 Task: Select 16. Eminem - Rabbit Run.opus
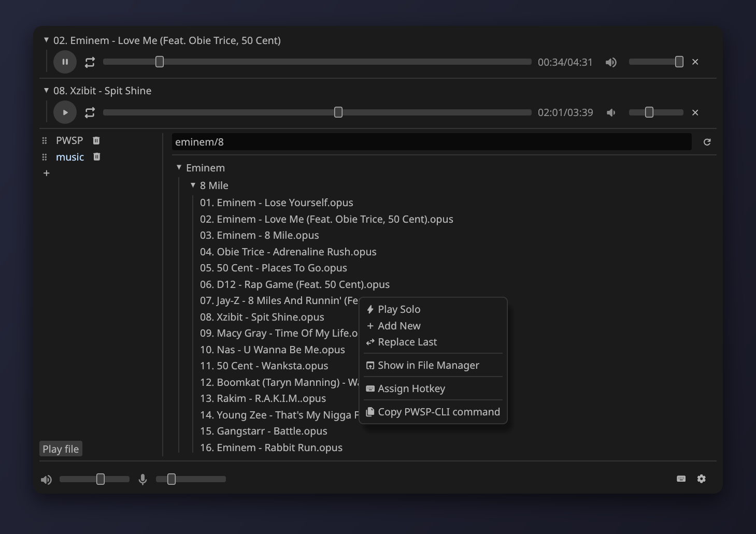coord(272,448)
